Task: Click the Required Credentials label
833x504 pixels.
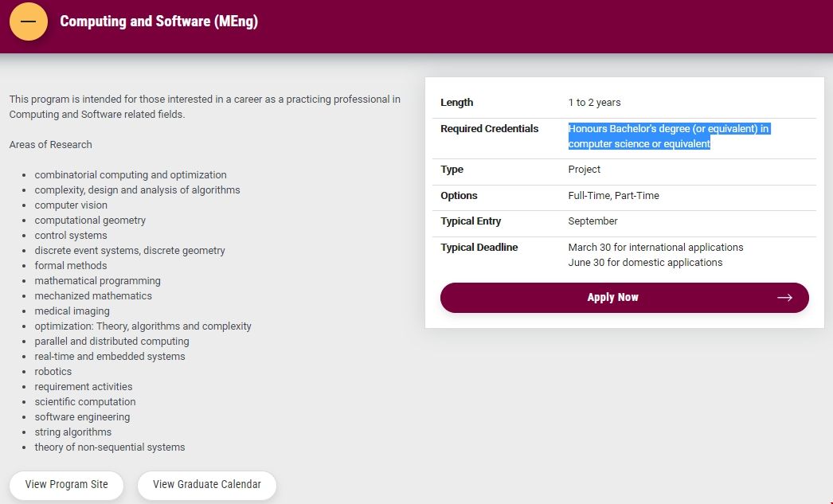Action: tap(489, 129)
